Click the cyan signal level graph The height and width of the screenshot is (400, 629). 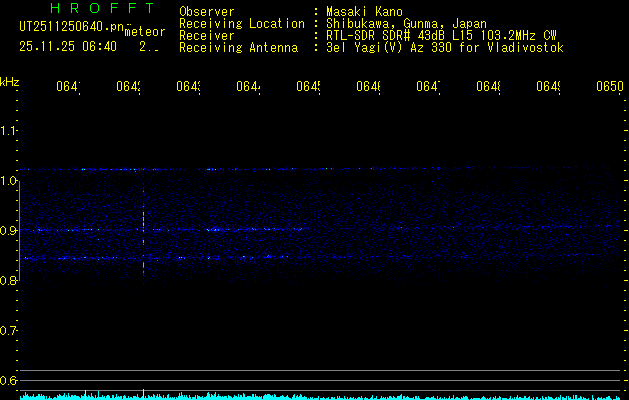[320, 396]
